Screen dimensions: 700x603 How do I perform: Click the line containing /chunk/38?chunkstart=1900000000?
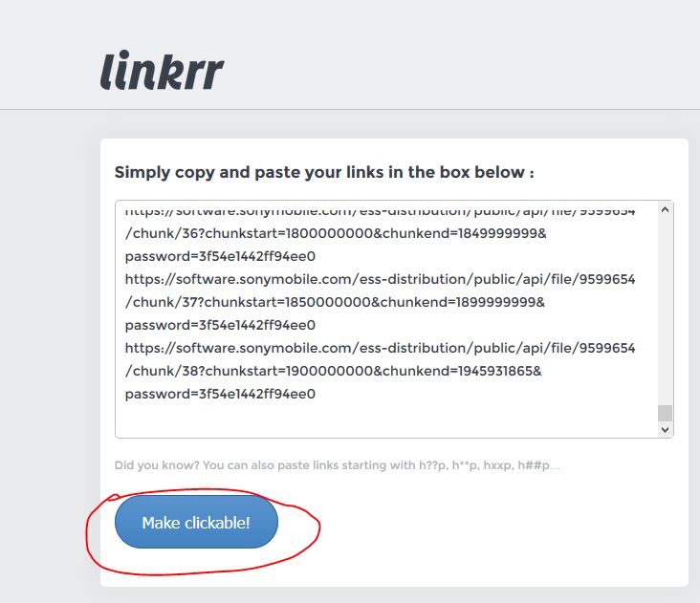point(333,371)
